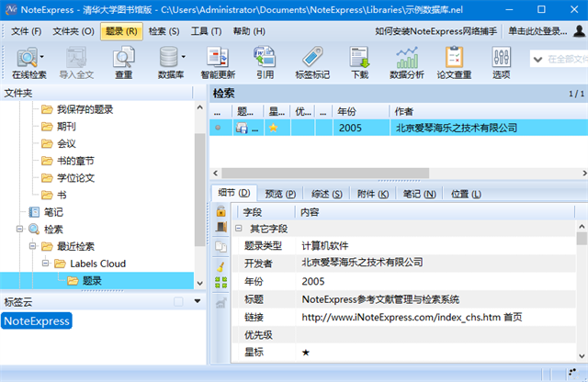Open the 标签云 panel dropdown arrow
Screen dimensions: 588x382
click(x=198, y=301)
